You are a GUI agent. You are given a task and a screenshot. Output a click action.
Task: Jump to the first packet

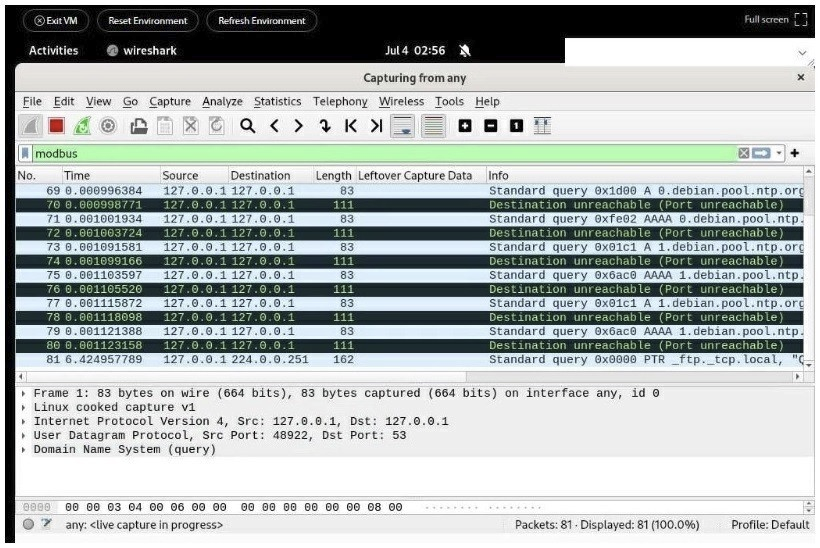[351, 126]
